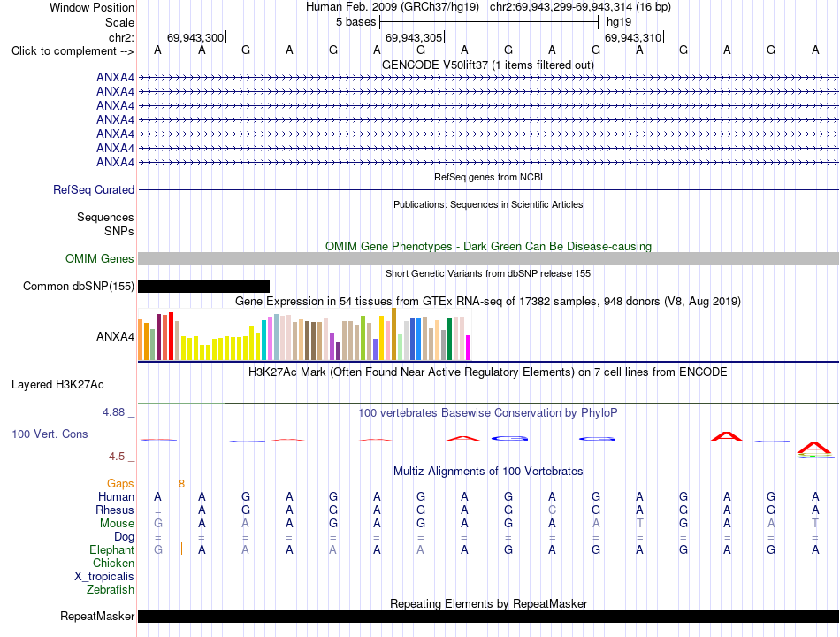Image resolution: width=840 pixels, height=637 pixels.
Task: Click the 69,943,300 ruler position
Action: tap(195, 37)
